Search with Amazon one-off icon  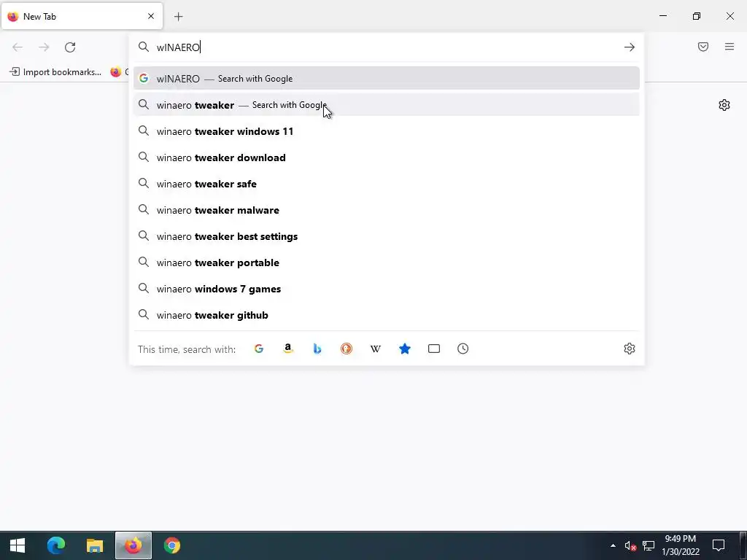point(287,349)
